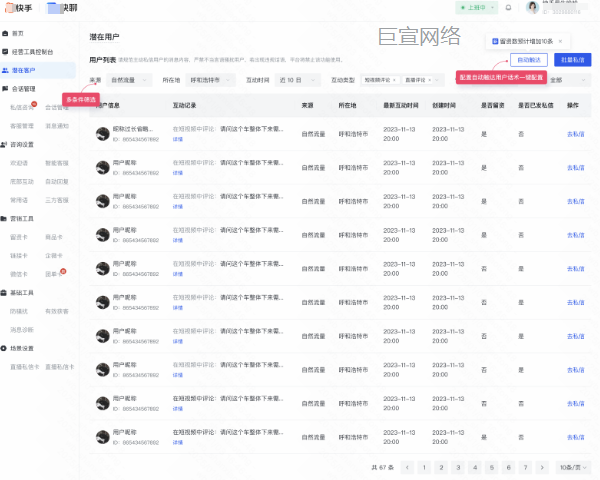
Task: Go to page 7
Action: click(525, 467)
